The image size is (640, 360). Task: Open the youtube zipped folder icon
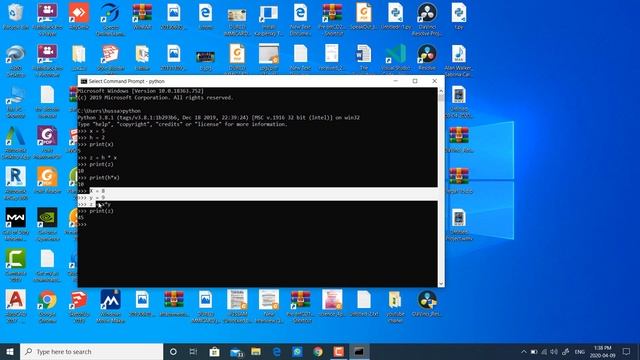tap(396, 306)
